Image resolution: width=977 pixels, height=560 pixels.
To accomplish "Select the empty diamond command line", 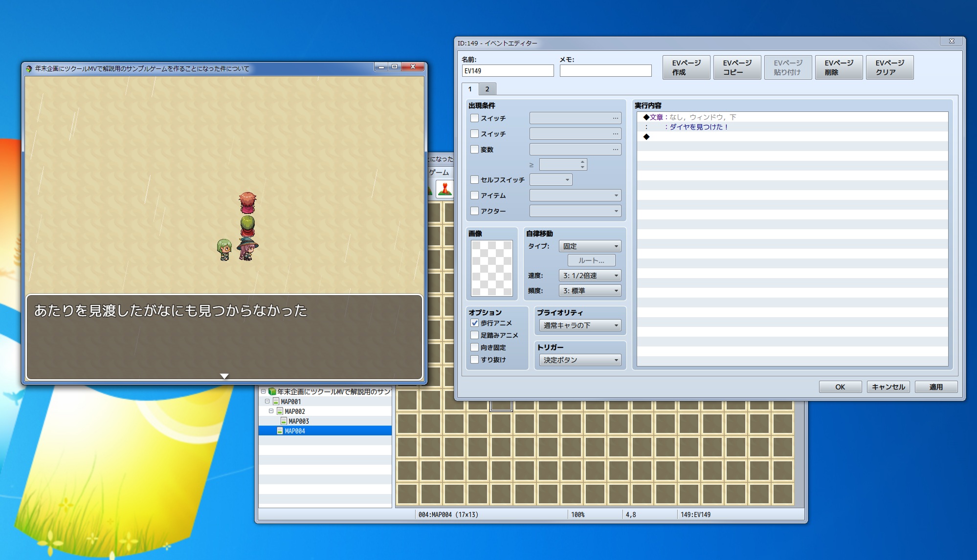I will [x=646, y=137].
